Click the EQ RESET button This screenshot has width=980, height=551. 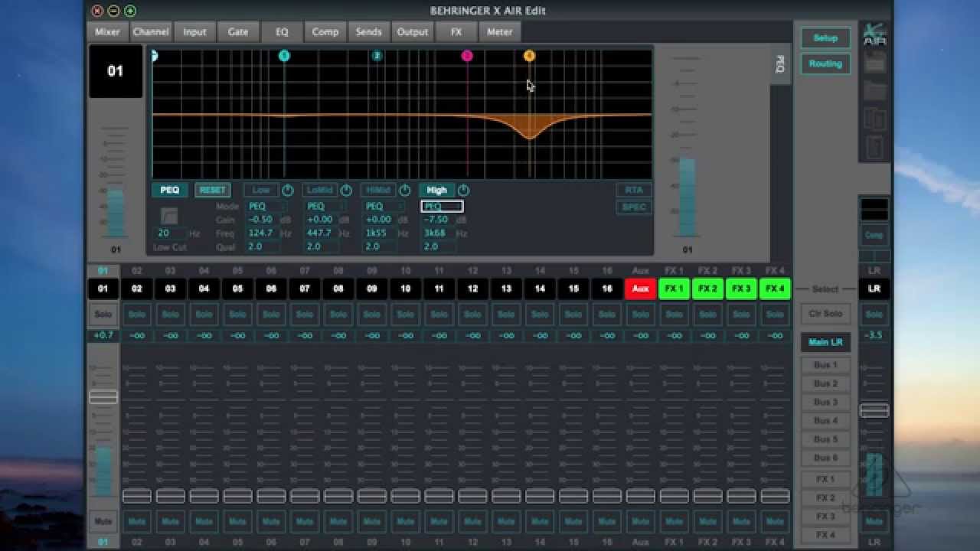pos(213,190)
